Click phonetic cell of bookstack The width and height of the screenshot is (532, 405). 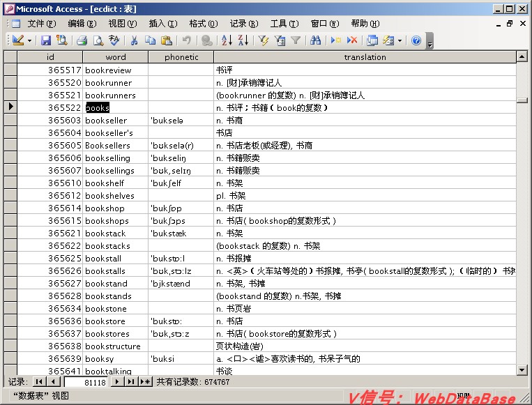[181, 233]
